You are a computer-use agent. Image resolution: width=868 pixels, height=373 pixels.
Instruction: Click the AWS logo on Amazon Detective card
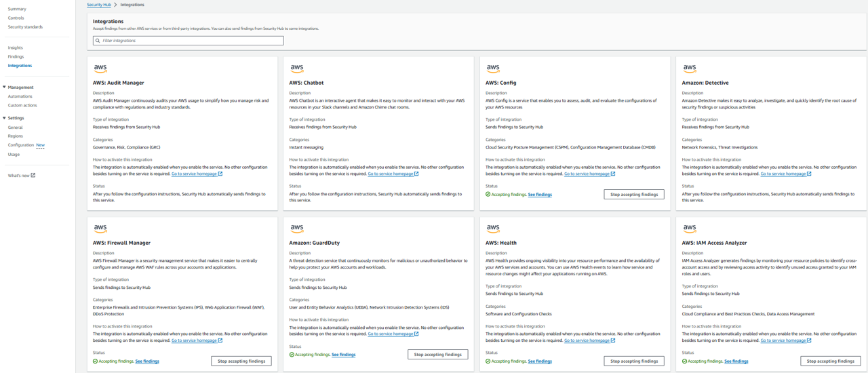point(689,68)
